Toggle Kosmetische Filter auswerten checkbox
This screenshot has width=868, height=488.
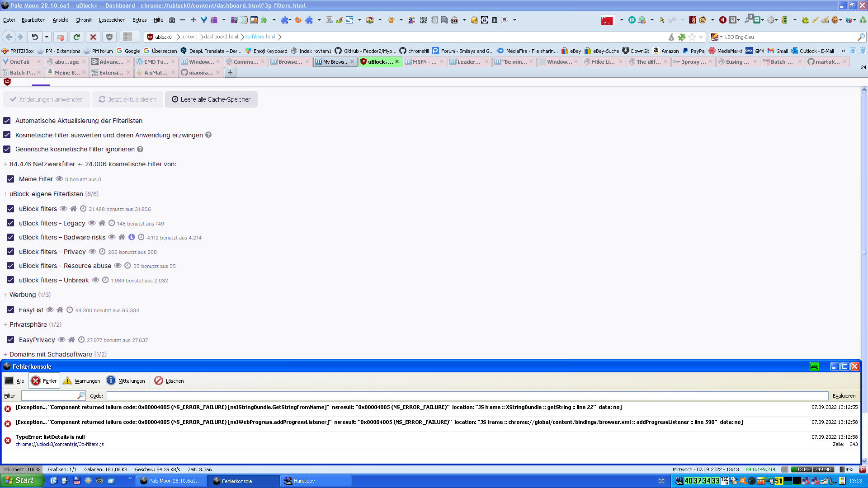(7, 135)
